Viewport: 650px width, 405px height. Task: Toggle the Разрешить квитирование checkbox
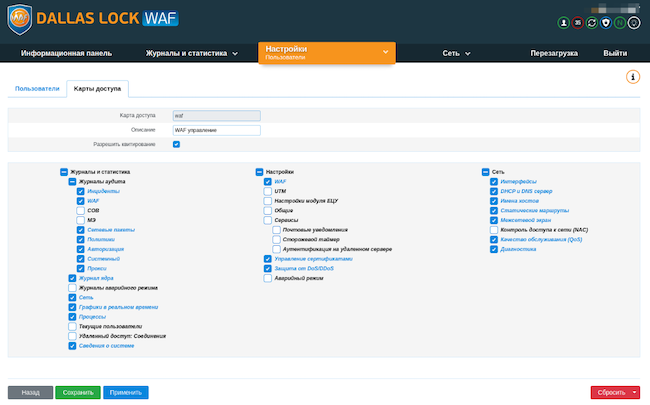(x=176, y=144)
